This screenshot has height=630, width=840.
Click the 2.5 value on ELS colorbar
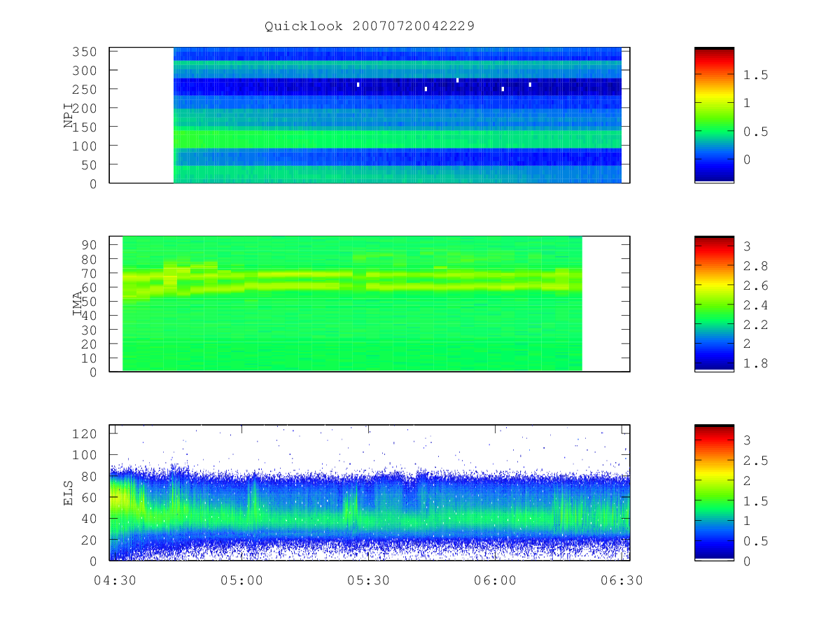(x=755, y=460)
